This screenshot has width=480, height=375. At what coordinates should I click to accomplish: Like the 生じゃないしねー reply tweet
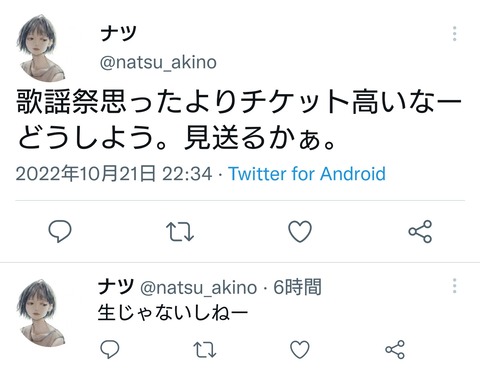pyautogui.click(x=300, y=349)
